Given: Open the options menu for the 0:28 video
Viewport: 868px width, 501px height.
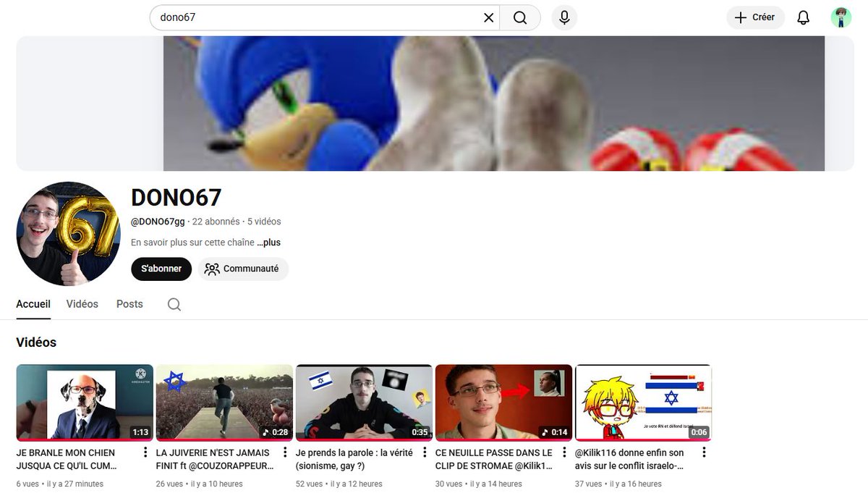Looking at the screenshot, I should pyautogui.click(x=285, y=452).
